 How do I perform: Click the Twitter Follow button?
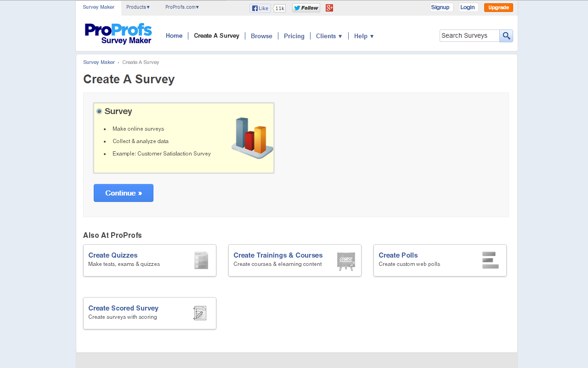[306, 8]
